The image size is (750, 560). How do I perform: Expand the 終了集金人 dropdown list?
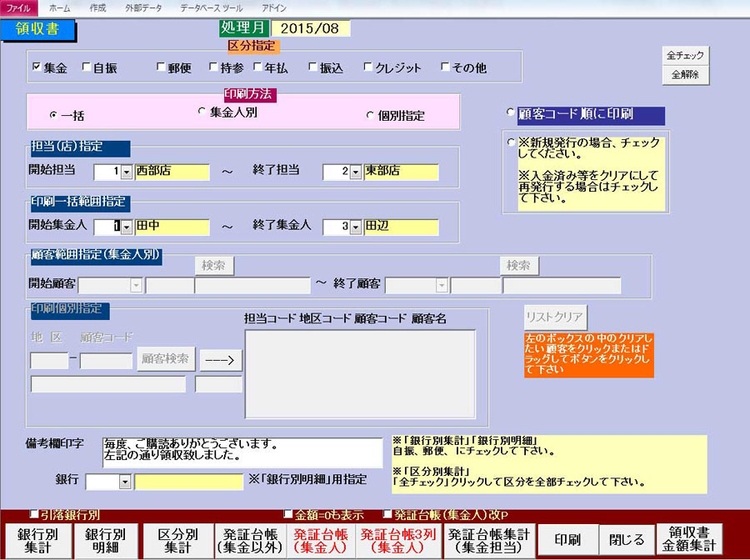point(355,226)
